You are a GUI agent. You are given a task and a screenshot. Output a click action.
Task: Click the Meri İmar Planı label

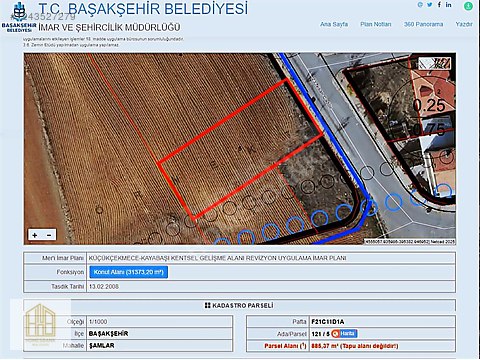click(63, 258)
